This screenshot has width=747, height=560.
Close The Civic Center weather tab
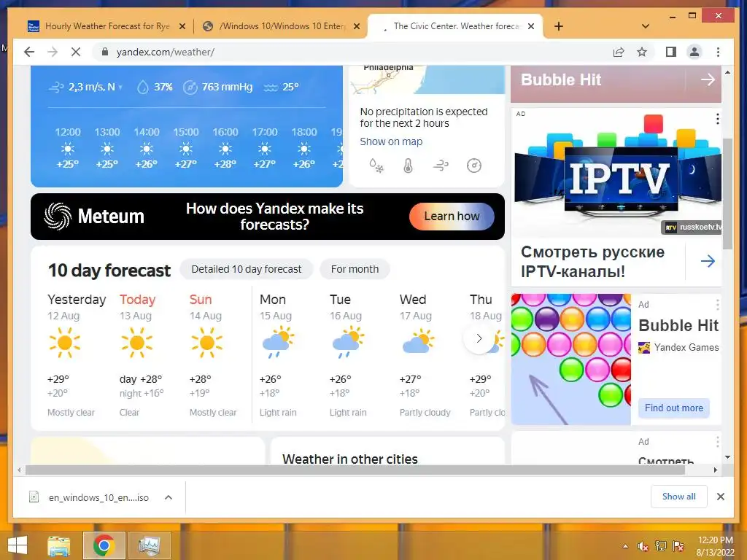[531, 26]
